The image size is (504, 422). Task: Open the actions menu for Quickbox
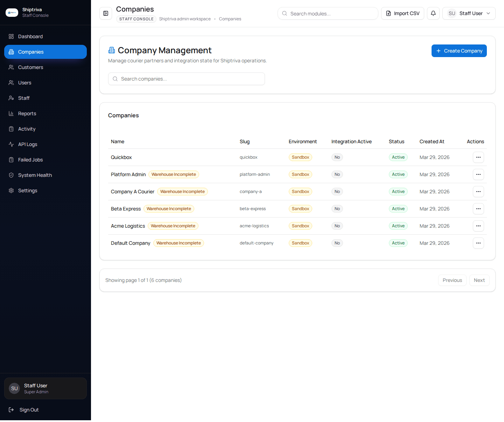point(478,157)
